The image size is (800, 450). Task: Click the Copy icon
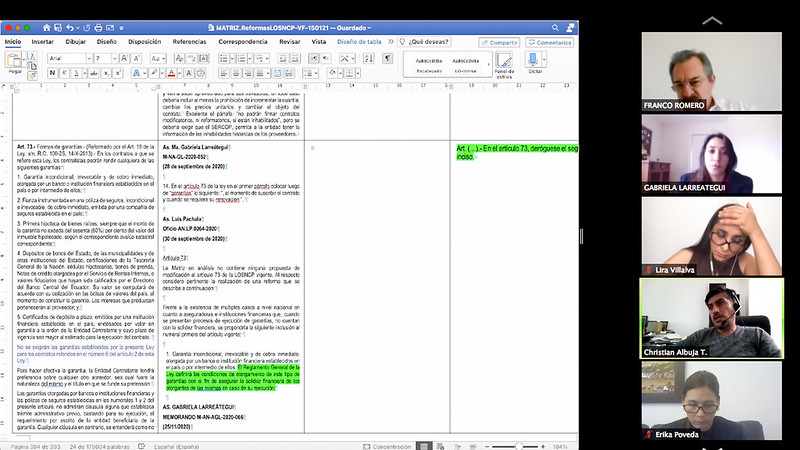point(32,65)
